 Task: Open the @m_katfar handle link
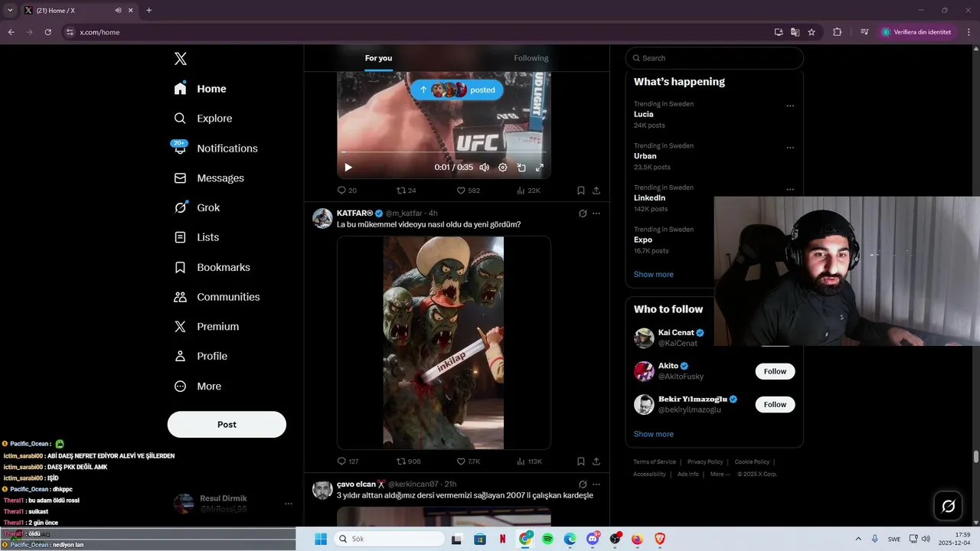(403, 214)
